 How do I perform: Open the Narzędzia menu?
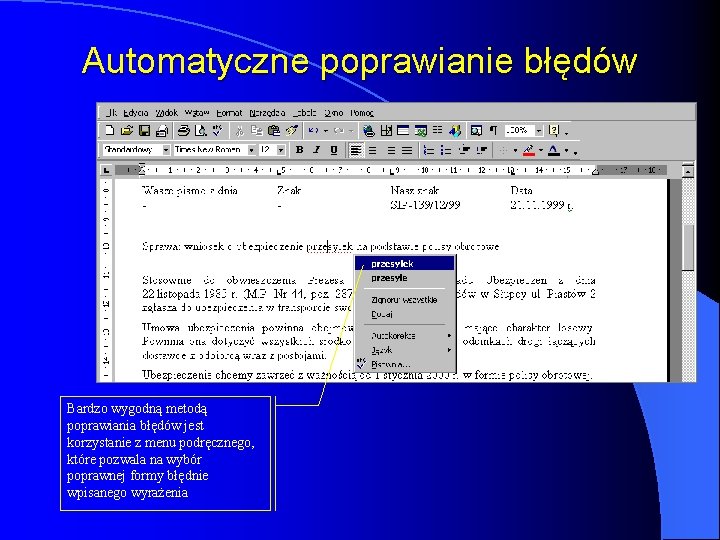tap(267, 112)
